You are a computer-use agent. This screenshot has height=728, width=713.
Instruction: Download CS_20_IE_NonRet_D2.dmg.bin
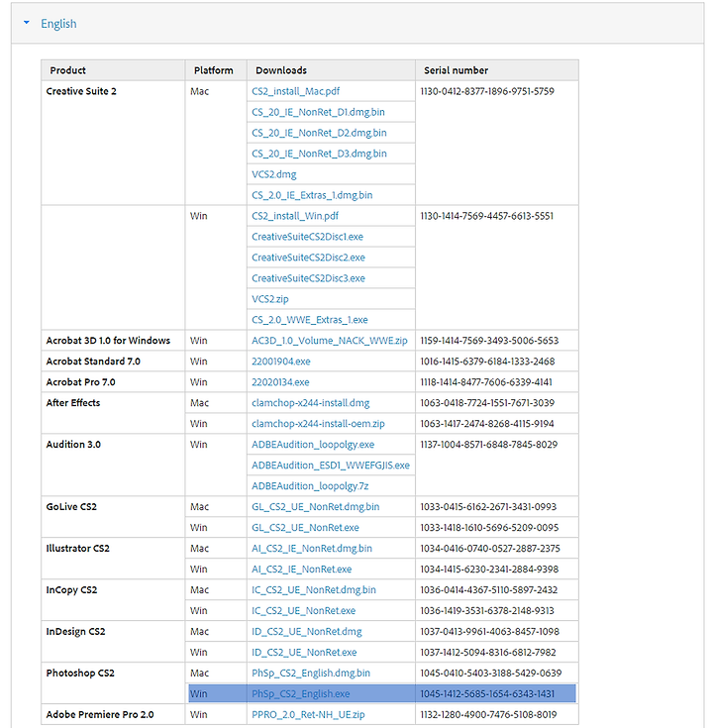(319, 134)
